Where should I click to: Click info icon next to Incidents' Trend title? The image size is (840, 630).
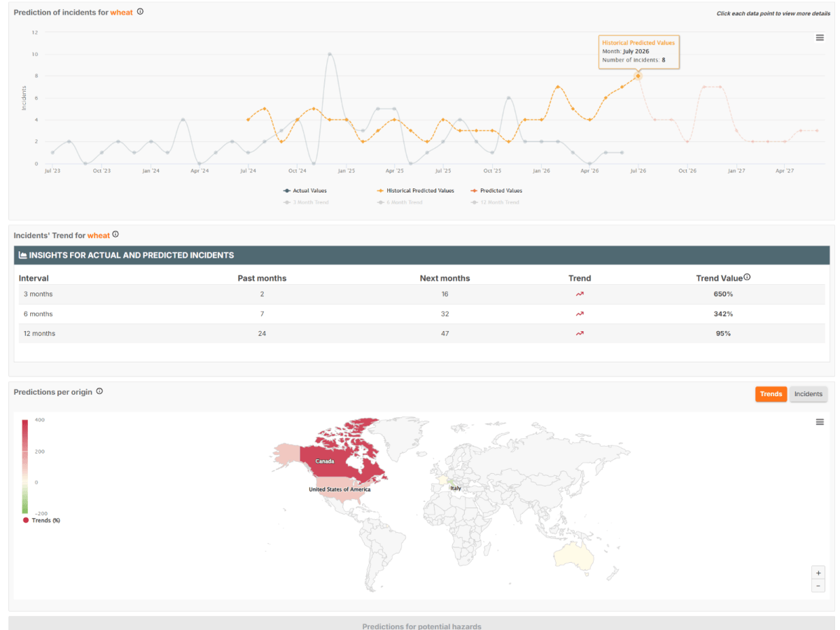tap(115, 234)
